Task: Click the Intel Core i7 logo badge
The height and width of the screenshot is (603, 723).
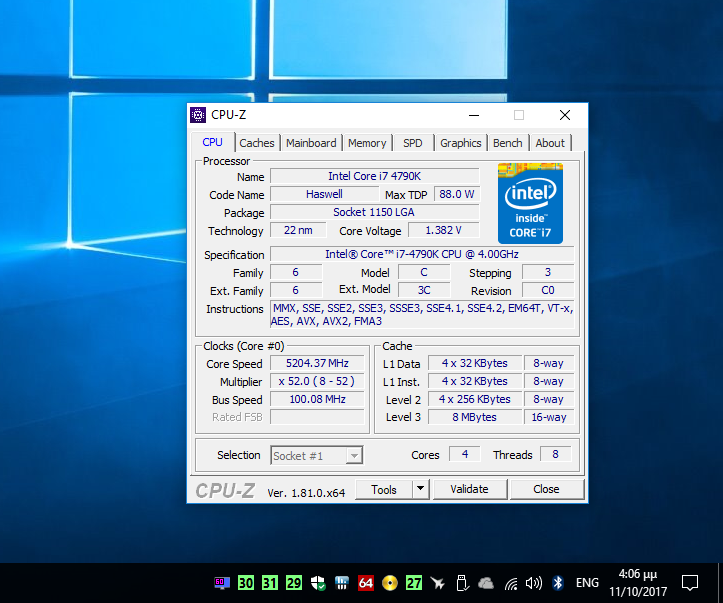Action: 530,203
